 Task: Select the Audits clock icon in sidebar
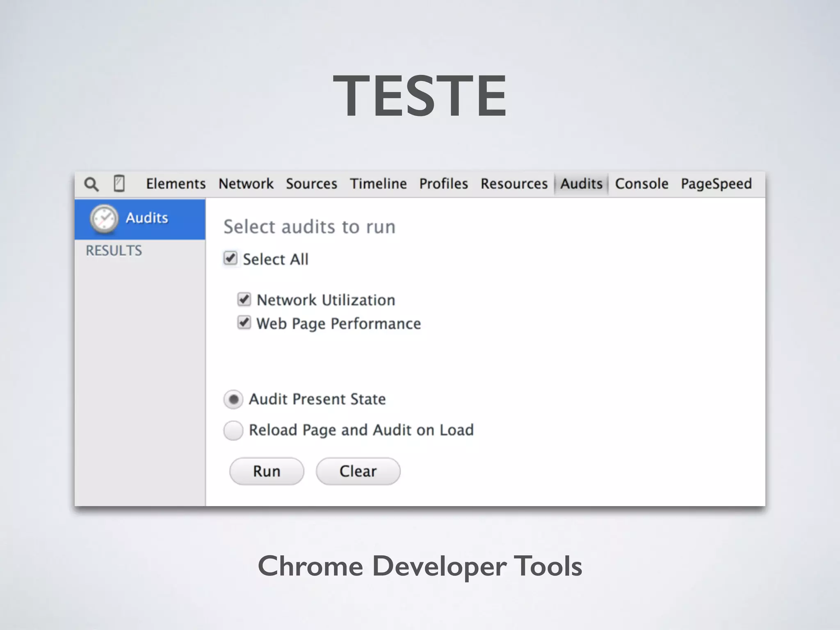(x=104, y=219)
